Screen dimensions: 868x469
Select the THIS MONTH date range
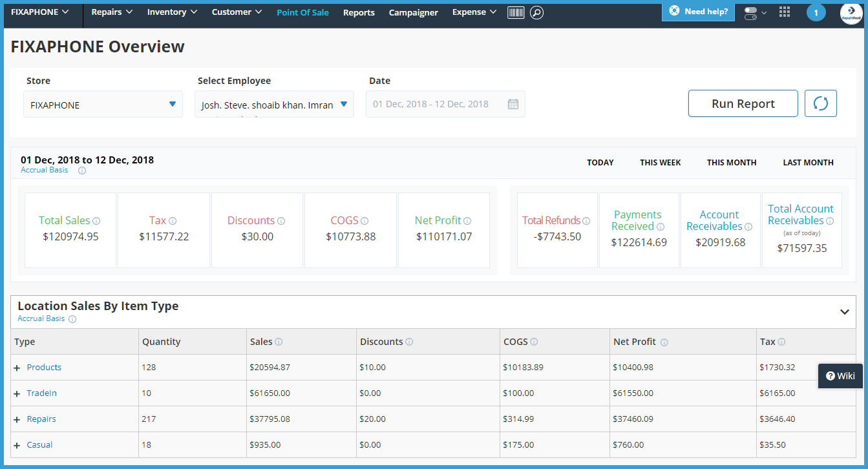pos(732,163)
